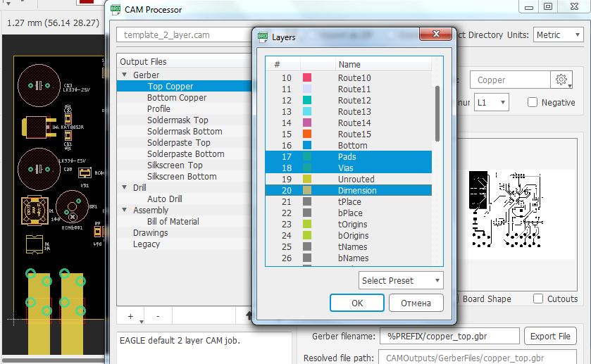Click the Layers dialog title icon
This screenshot has height=364, width=591.
click(263, 37)
